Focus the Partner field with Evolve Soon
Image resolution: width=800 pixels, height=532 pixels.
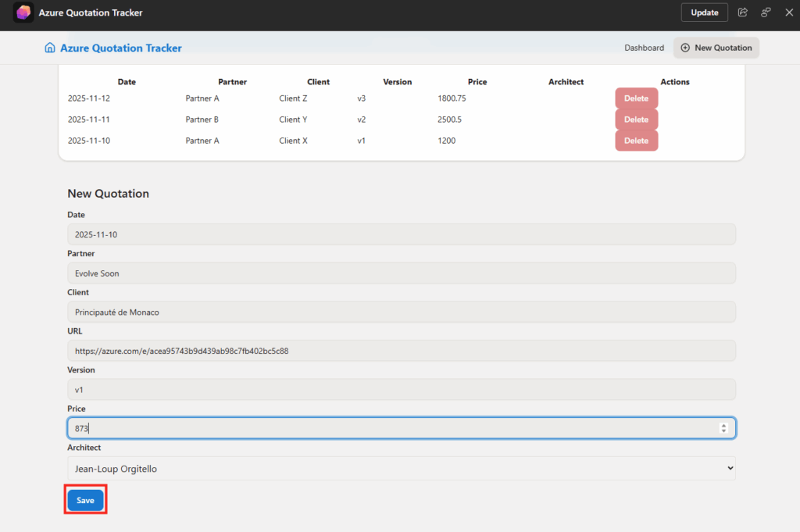[401, 273]
